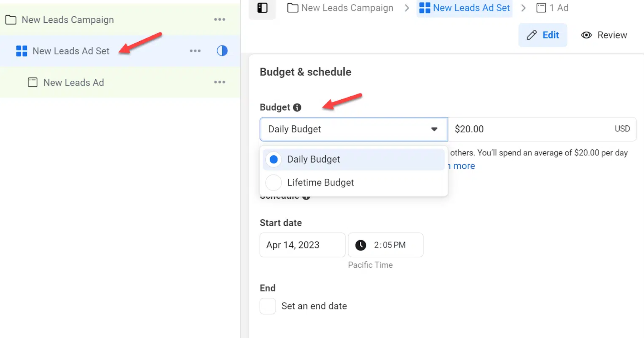Viewport: 644px width, 338px height.
Task: Check the Set an end date checkbox
Action: [267, 306]
